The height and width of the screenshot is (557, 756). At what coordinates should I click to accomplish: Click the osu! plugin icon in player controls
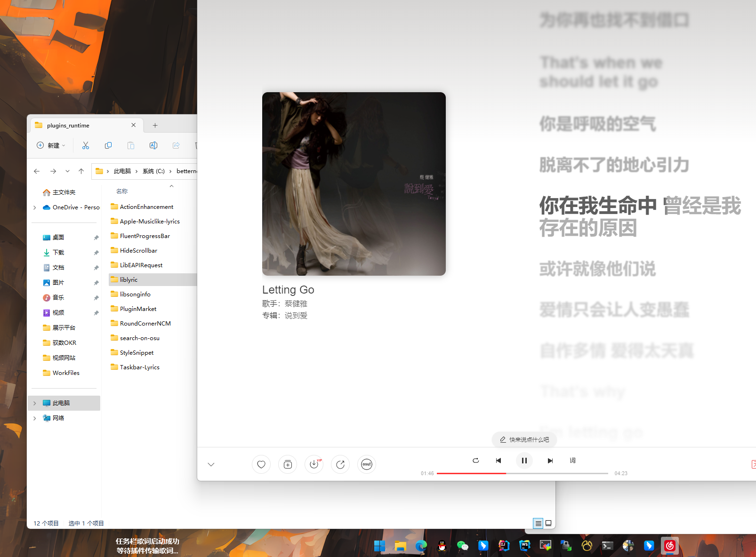point(367,464)
